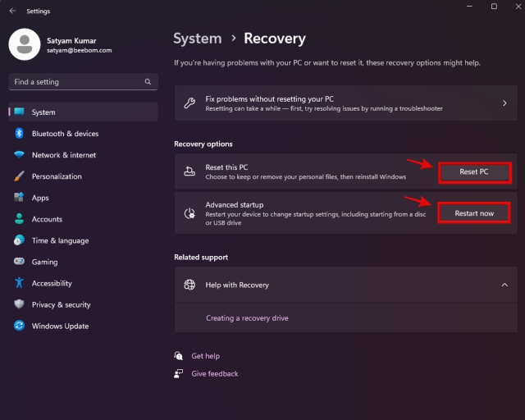The height and width of the screenshot is (420, 525).
Task: Go to Privacy & security
Action: (x=83, y=305)
